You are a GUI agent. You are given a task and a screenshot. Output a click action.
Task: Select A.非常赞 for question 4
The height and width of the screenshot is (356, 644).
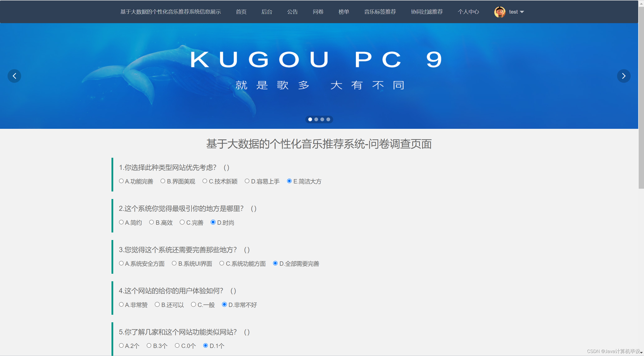coord(121,304)
